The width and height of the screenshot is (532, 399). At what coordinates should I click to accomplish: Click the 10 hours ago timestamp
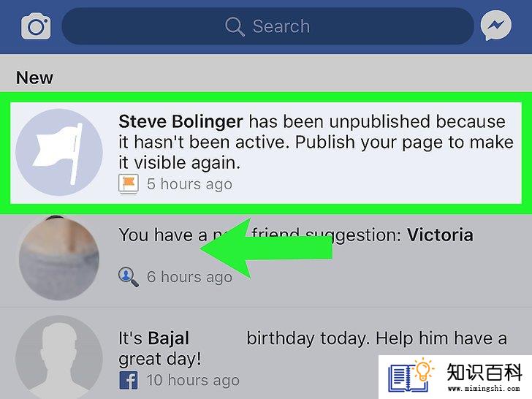coord(193,380)
